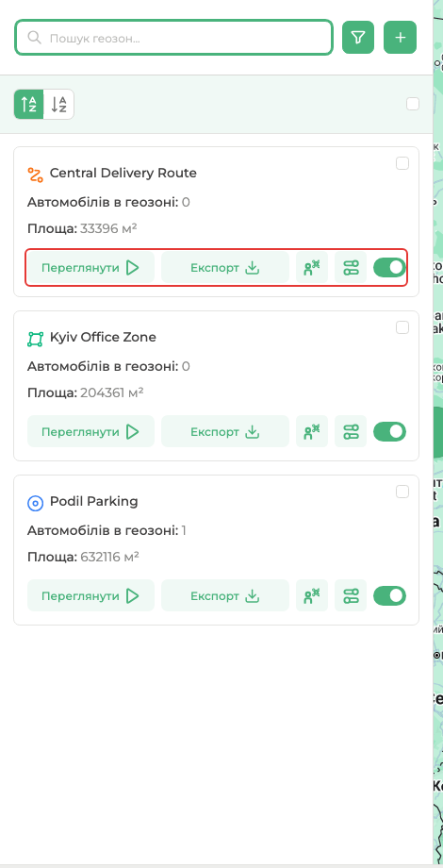Image resolution: width=443 pixels, height=868 pixels.
Task: Click area value 632116 м²
Action: (109, 557)
